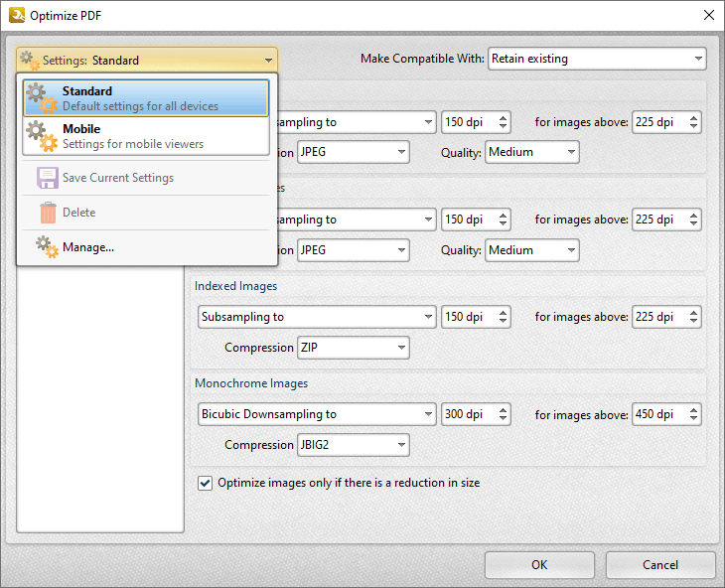Open Indexed Images ZIP compression dropdown
This screenshot has height=588, width=725.
[x=354, y=348]
